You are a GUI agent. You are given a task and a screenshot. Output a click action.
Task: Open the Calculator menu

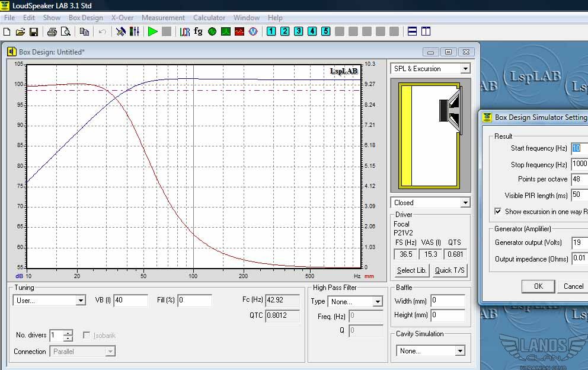tap(209, 18)
